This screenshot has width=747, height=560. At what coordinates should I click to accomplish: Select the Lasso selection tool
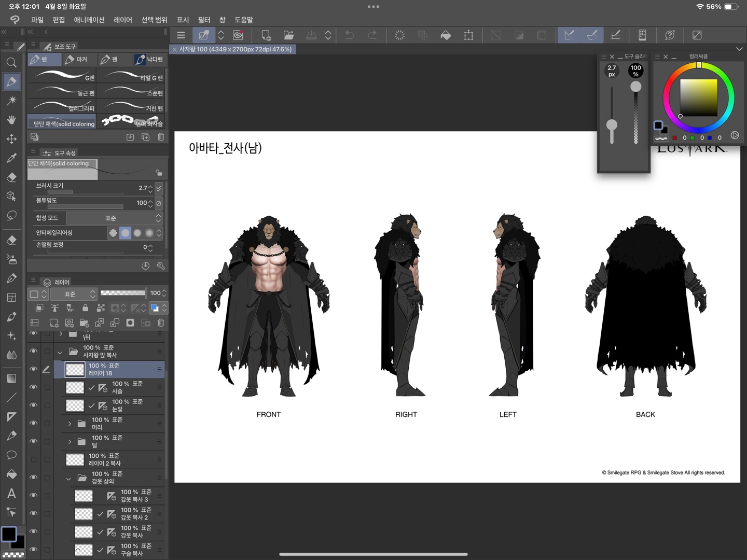11,216
